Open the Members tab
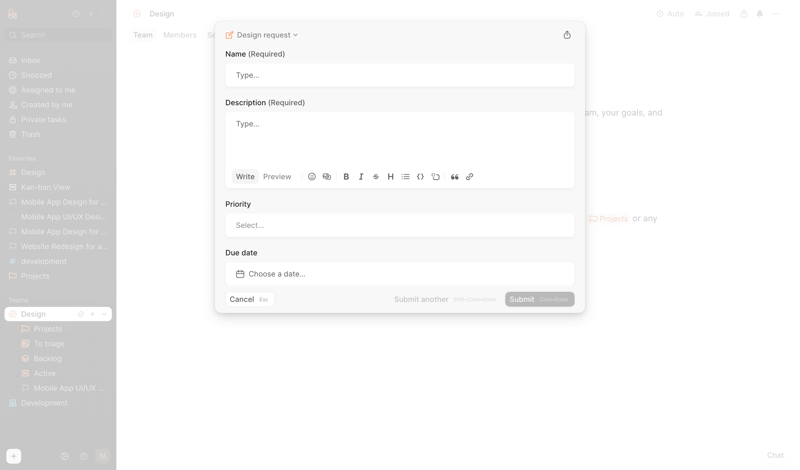Image resolution: width=800 pixels, height=470 pixels. pyautogui.click(x=180, y=35)
